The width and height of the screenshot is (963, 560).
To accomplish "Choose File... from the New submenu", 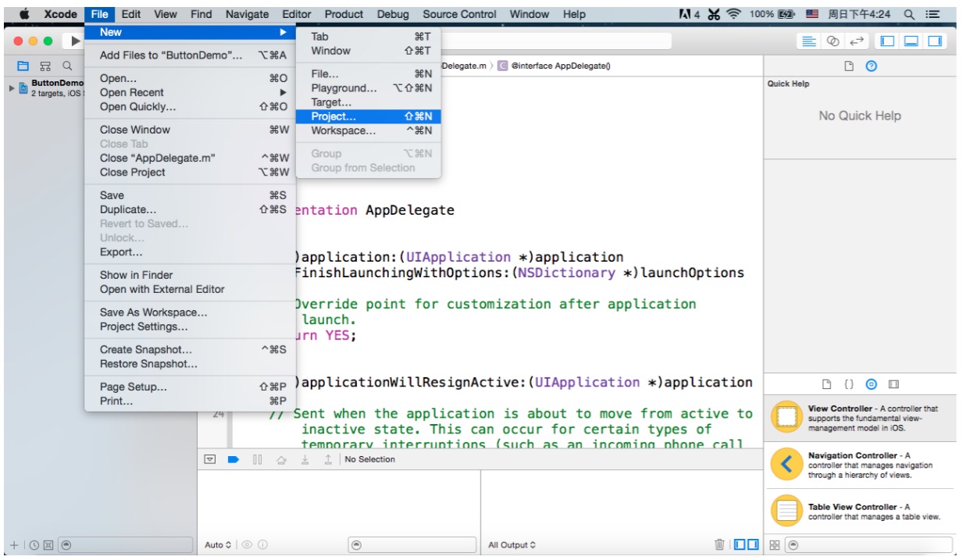I will [x=369, y=74].
